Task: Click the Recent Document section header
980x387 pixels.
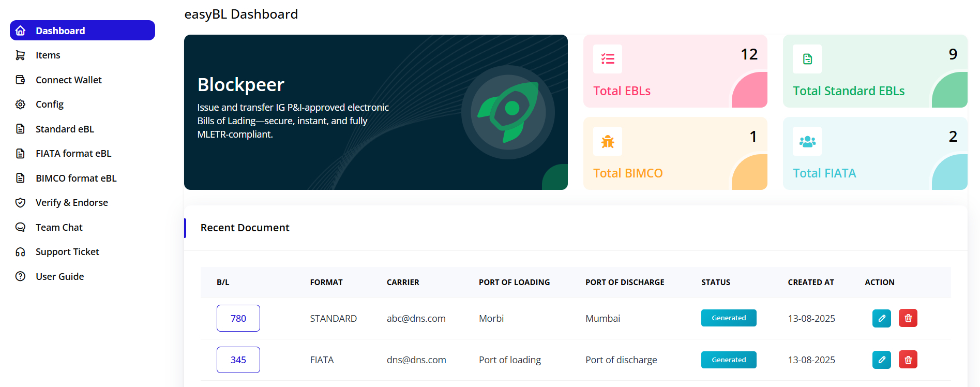Action: coord(245,227)
